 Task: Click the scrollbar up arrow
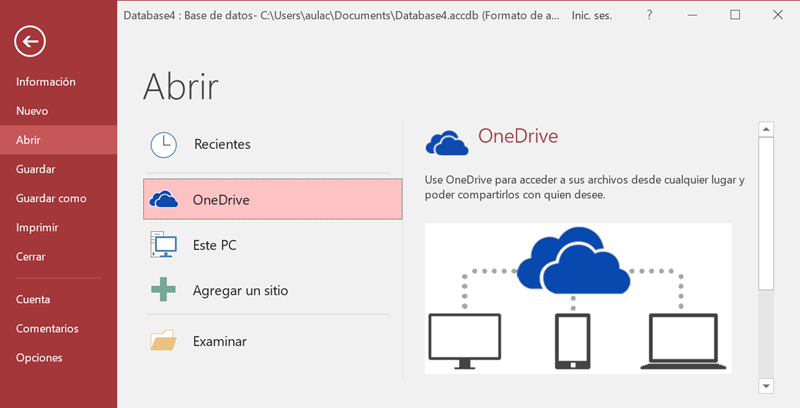click(766, 129)
